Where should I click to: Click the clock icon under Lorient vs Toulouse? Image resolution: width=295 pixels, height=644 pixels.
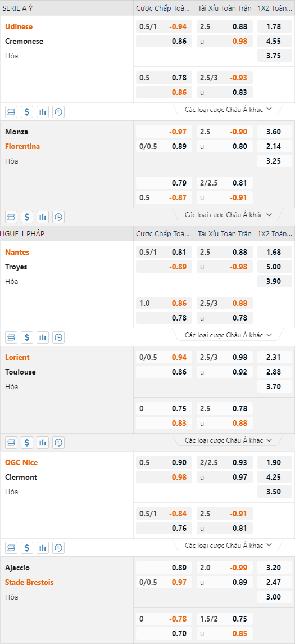point(58,442)
